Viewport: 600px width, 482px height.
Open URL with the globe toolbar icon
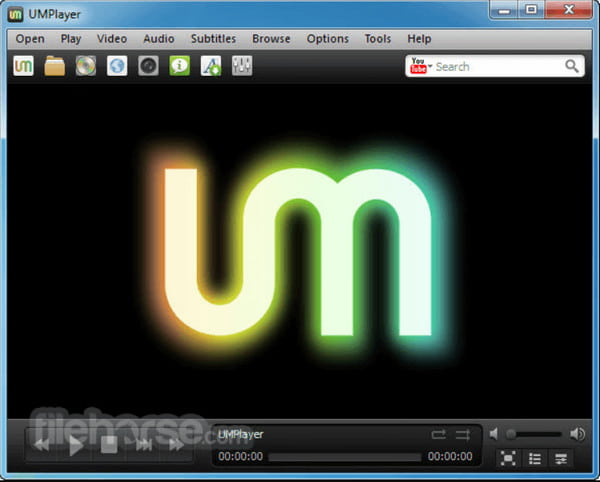point(117,66)
